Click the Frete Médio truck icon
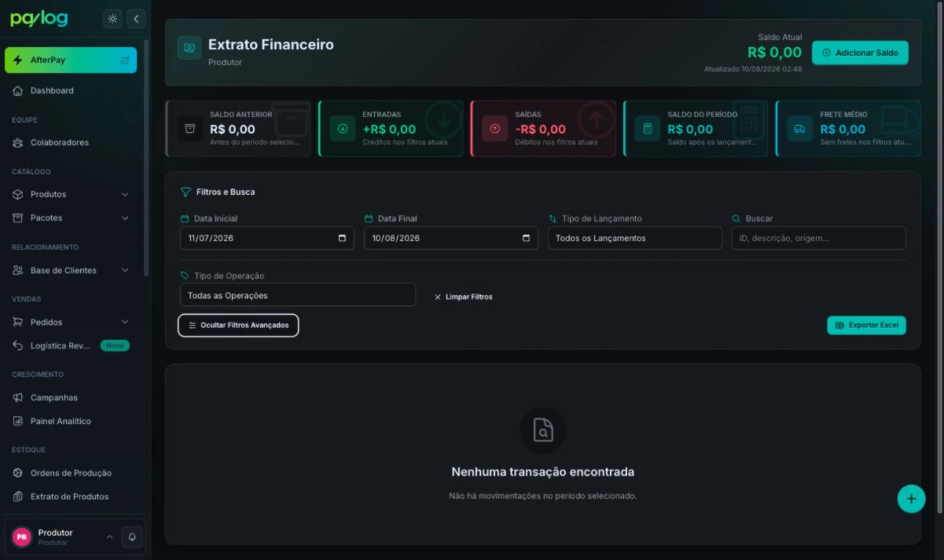Screen dimensions: 944x560 [800, 128]
